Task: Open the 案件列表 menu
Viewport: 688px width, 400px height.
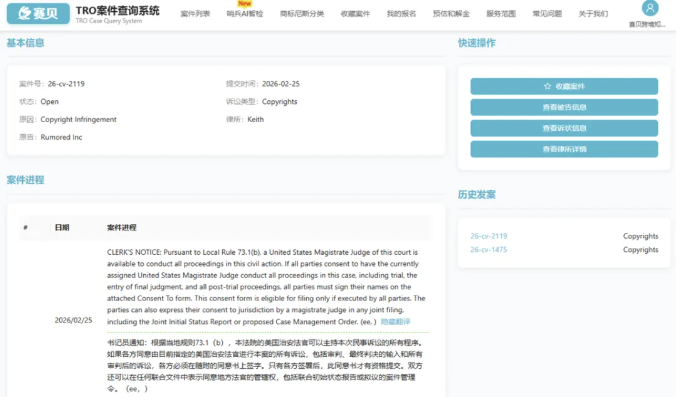Action: coord(196,14)
